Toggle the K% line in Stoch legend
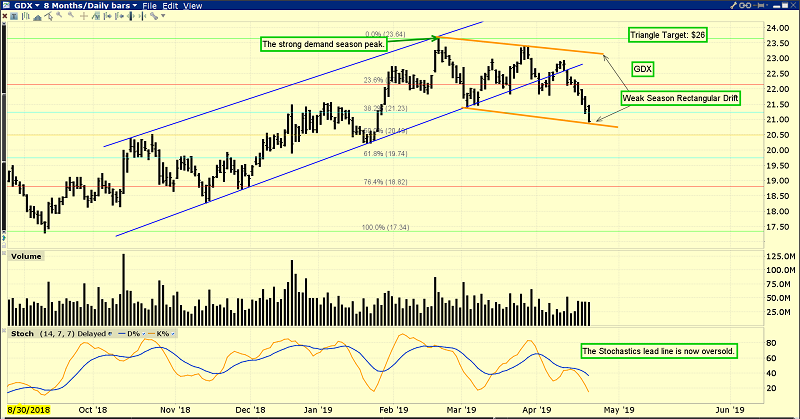 click(x=157, y=332)
